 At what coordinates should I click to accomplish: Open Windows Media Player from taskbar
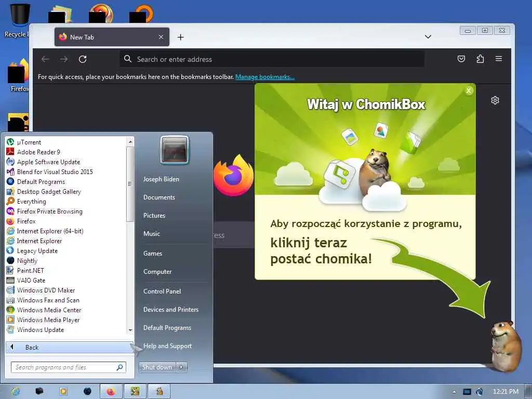pos(63,392)
